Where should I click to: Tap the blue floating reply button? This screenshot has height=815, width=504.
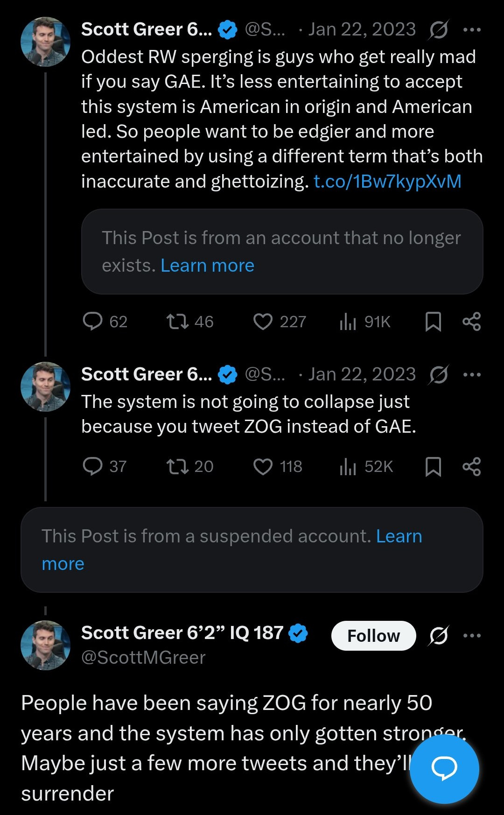click(x=444, y=769)
